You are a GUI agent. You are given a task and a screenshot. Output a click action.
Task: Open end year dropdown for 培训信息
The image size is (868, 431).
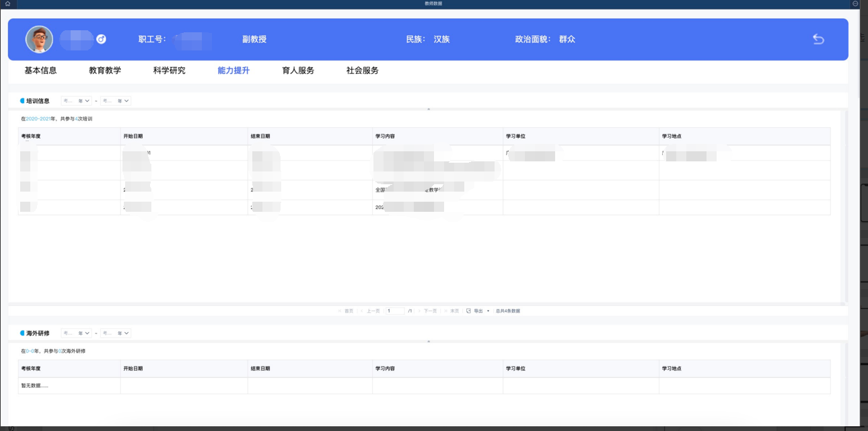point(116,101)
